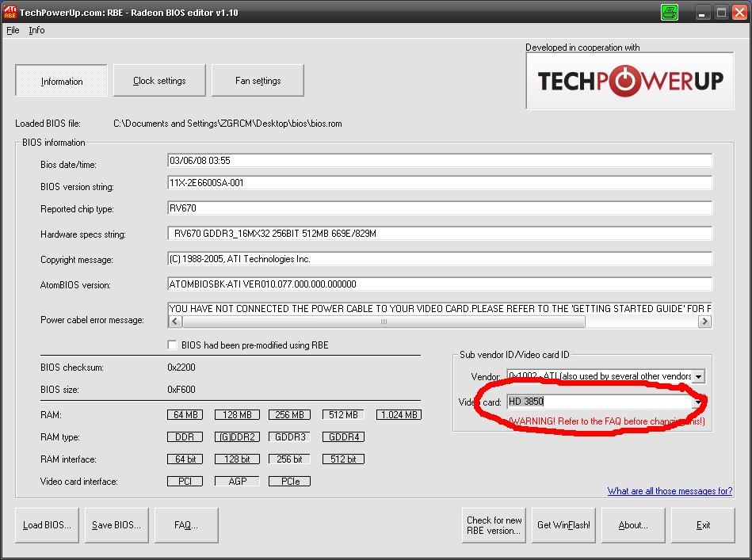
Task: Toggle 'BIOS had been pre-modified using RBE' checkbox
Action: (172, 345)
